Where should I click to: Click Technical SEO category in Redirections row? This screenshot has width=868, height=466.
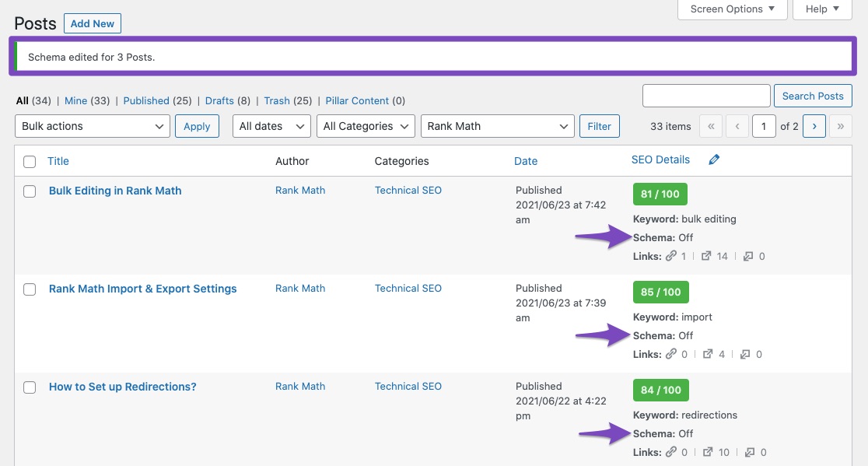408,387
